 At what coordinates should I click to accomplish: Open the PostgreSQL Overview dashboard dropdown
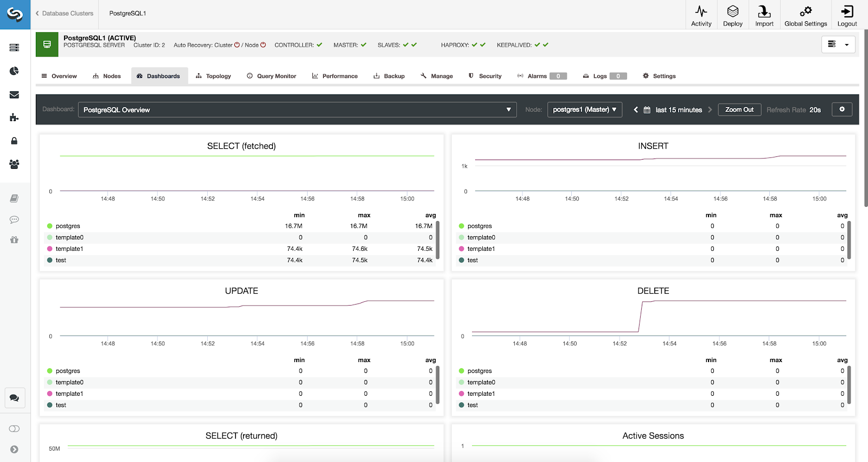pyautogui.click(x=297, y=110)
